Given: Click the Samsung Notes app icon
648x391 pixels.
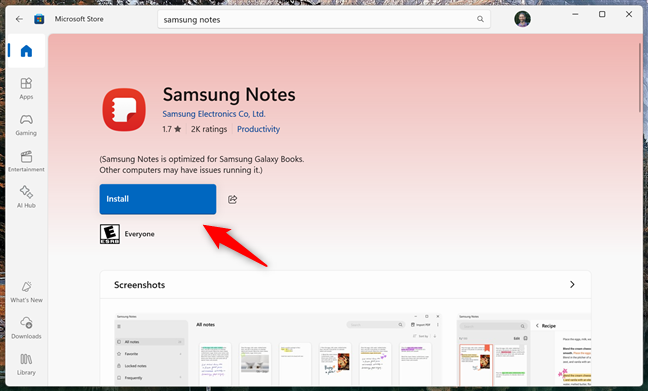Looking at the screenshot, I should 124,110.
